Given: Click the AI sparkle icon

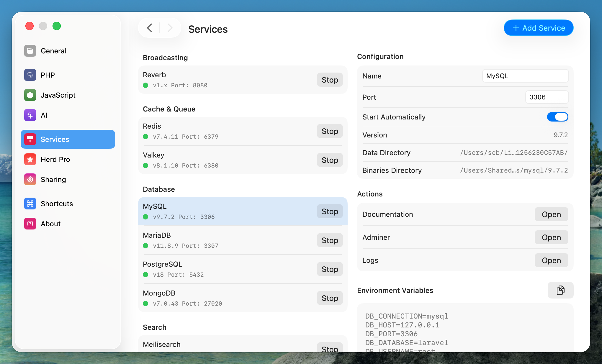Looking at the screenshot, I should pos(30,115).
